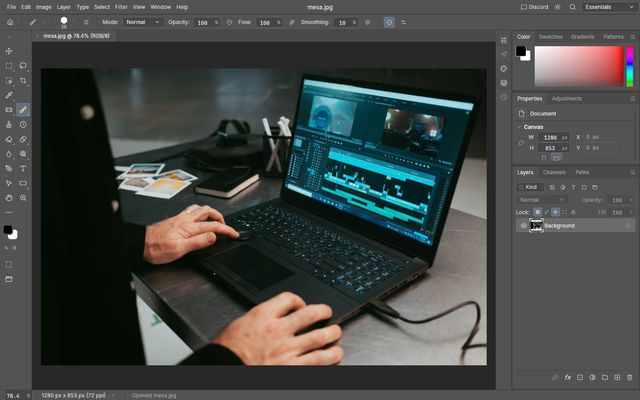Viewport: 640px width, 400px height.
Task: Select the Blur tool
Action: 9,154
